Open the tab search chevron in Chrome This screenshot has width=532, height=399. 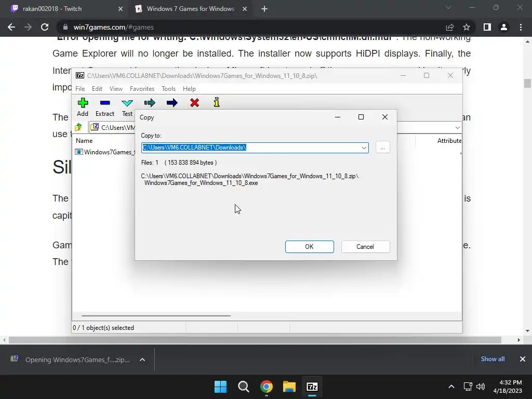coord(448,7)
